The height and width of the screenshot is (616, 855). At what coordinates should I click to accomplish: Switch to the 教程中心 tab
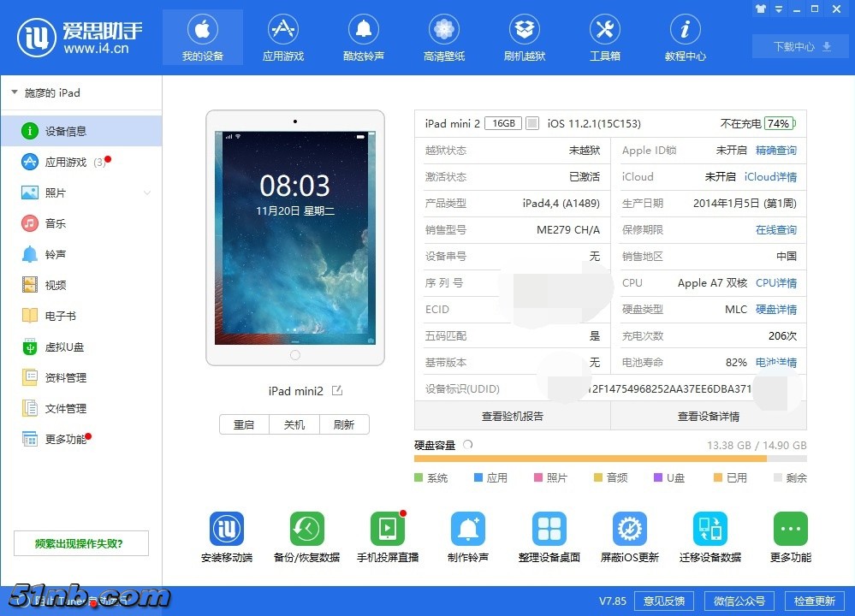(x=684, y=37)
